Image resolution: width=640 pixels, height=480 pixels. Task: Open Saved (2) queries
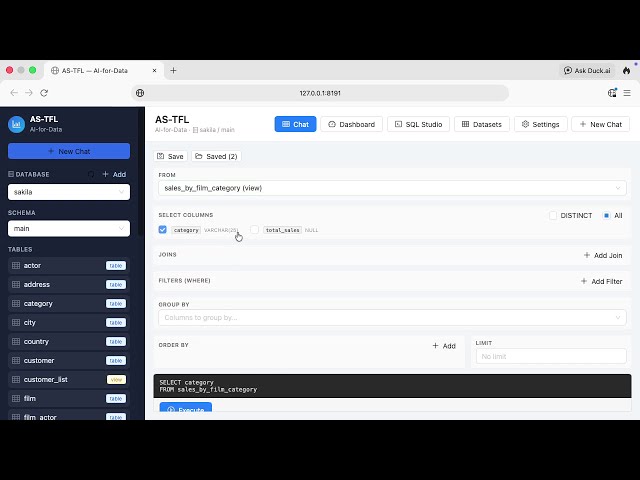(216, 156)
